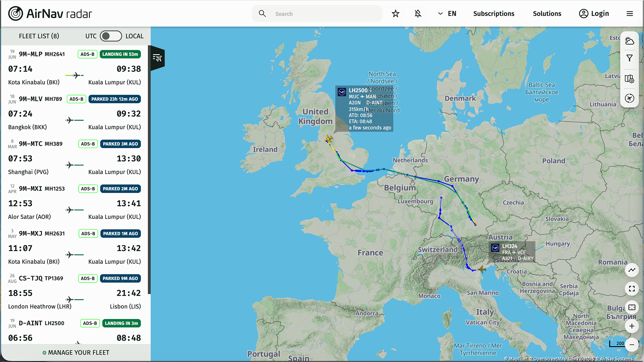The height and width of the screenshot is (362, 644).
Task: Toggle UTC / LOCAL time switch
Action: pos(111,36)
